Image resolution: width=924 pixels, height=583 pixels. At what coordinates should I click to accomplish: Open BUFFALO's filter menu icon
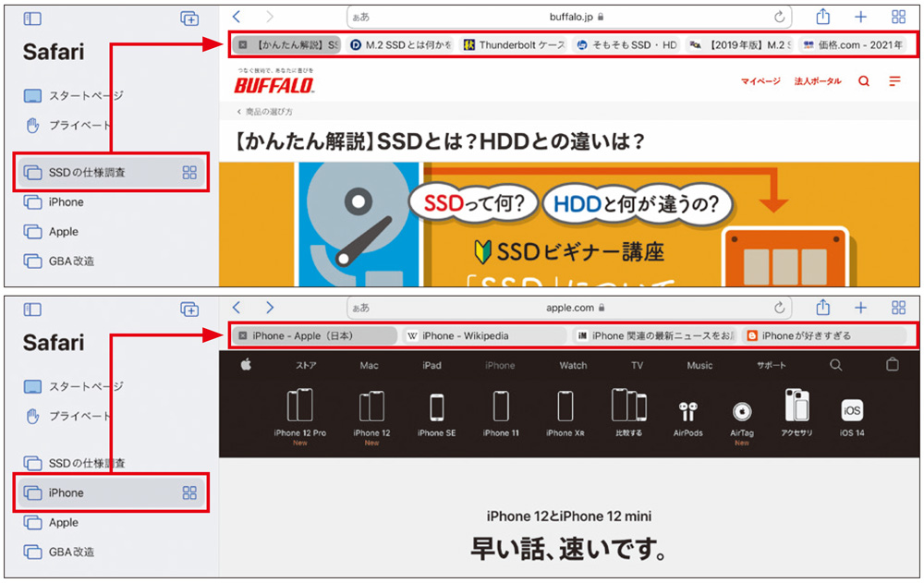(894, 80)
